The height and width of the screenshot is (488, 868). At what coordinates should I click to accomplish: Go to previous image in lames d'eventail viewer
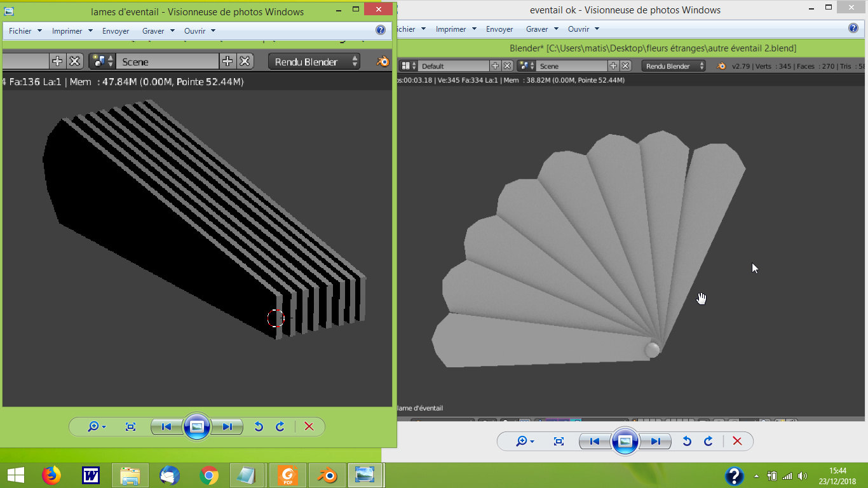(x=166, y=426)
